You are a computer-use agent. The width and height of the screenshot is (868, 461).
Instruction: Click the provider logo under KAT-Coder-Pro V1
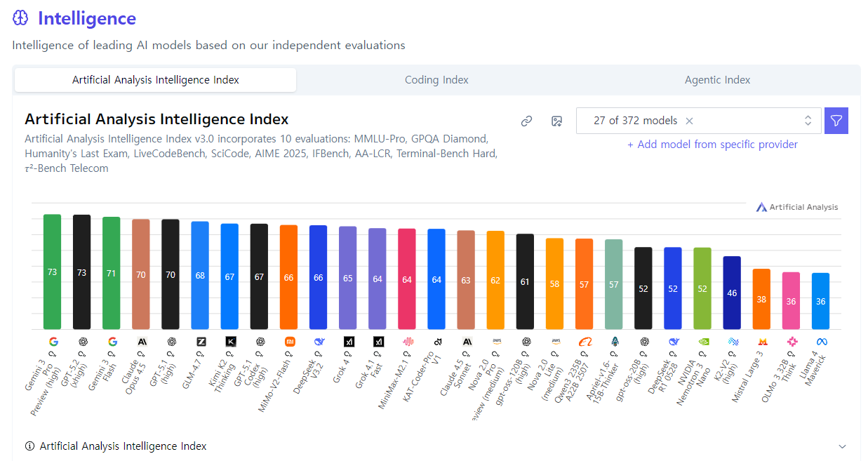pos(436,342)
